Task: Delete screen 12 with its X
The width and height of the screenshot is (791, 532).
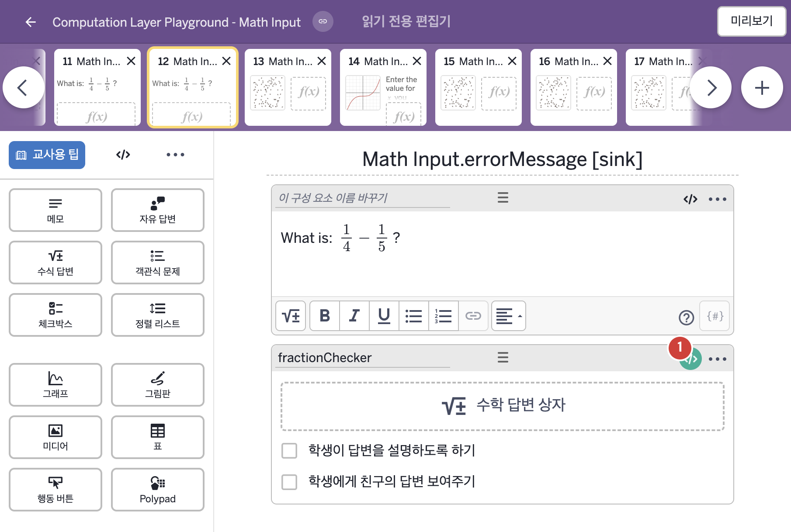Action: (226, 61)
